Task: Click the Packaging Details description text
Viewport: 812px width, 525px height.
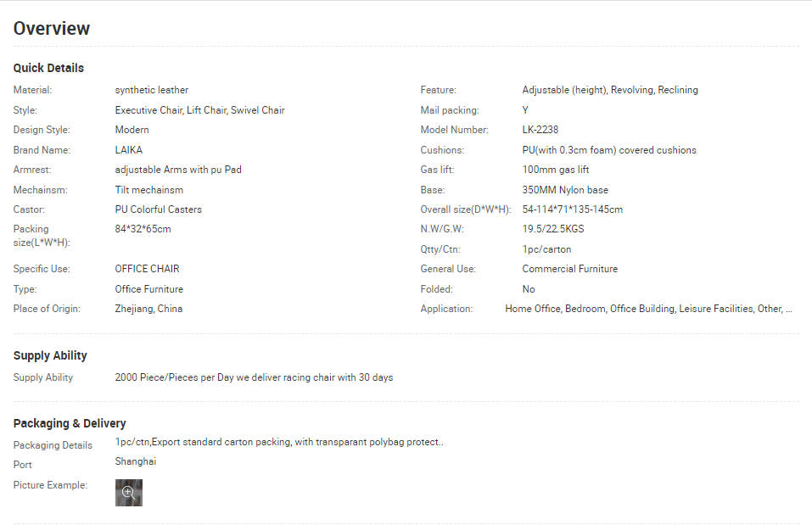Action: pos(279,442)
